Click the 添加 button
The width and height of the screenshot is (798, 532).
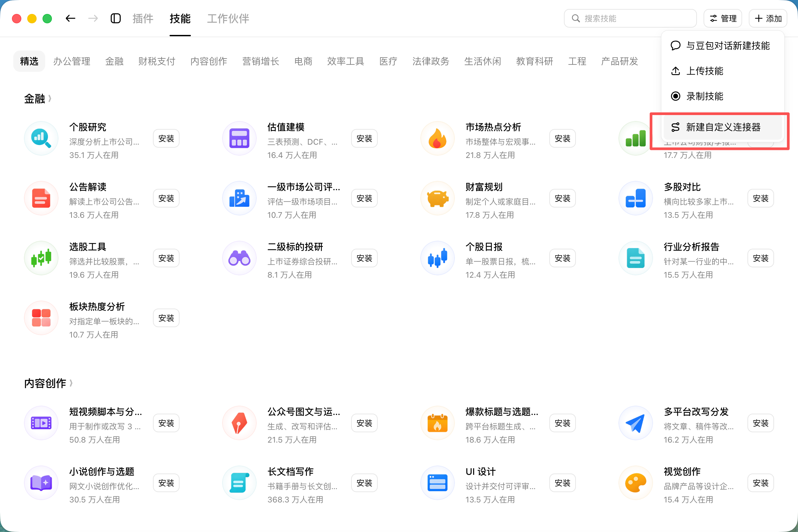pyautogui.click(x=768, y=18)
